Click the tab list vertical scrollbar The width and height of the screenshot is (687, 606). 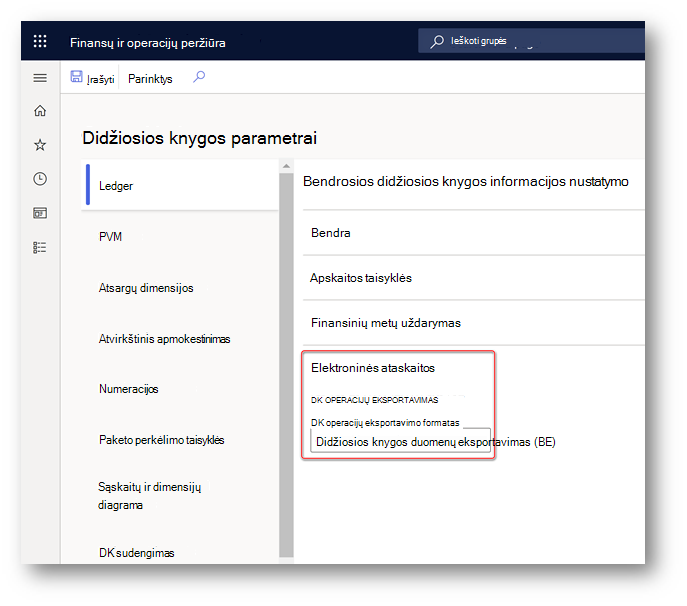click(x=286, y=365)
